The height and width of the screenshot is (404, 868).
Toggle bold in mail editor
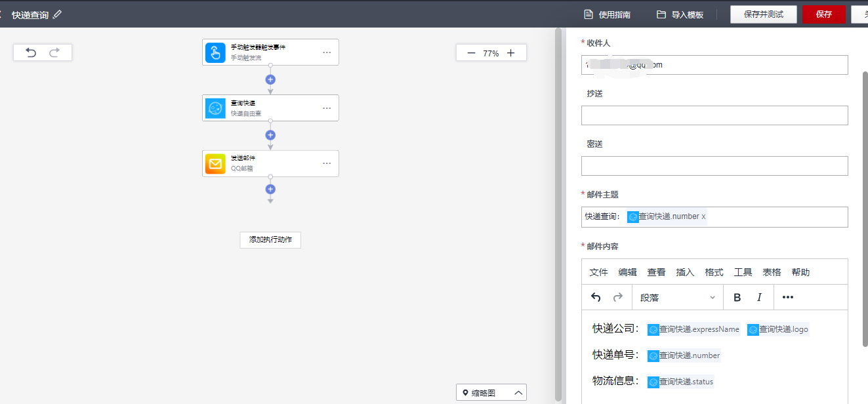[x=737, y=297]
